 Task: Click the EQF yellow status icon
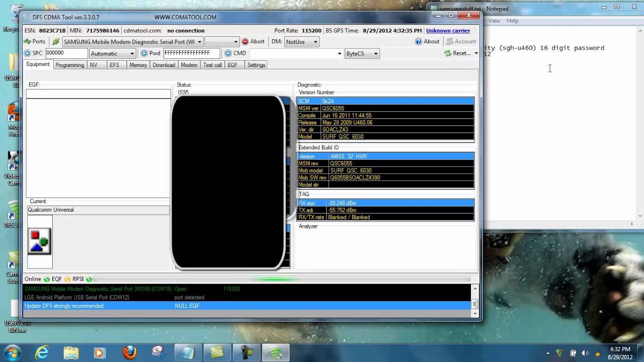(67, 279)
